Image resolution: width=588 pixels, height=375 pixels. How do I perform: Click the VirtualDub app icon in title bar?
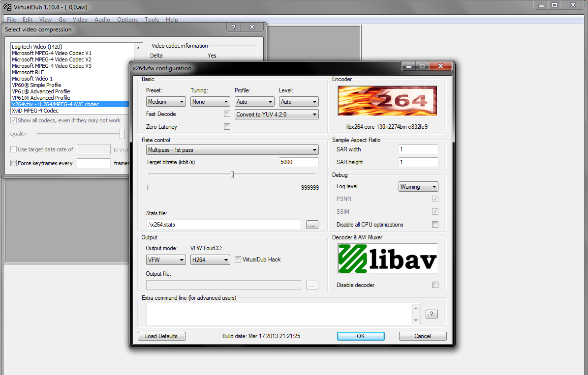click(7, 7)
